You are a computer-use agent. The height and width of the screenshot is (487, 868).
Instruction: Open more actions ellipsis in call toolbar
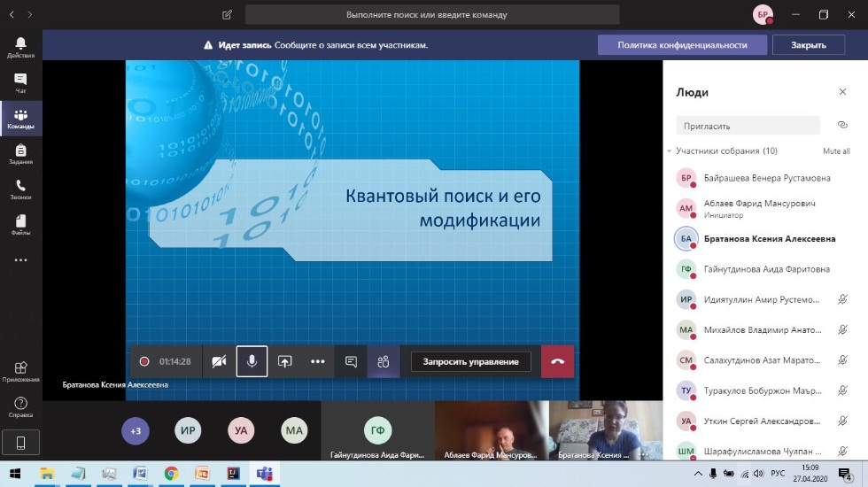coord(317,361)
